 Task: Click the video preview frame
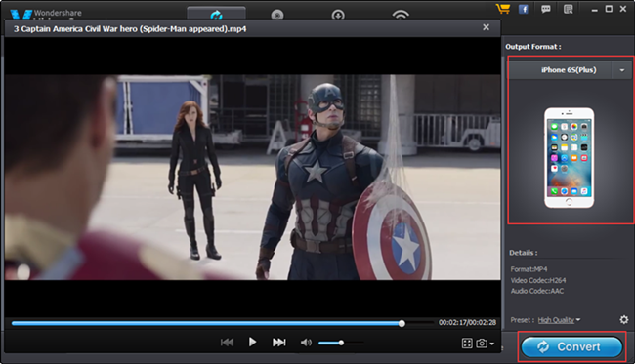pyautogui.click(x=252, y=178)
